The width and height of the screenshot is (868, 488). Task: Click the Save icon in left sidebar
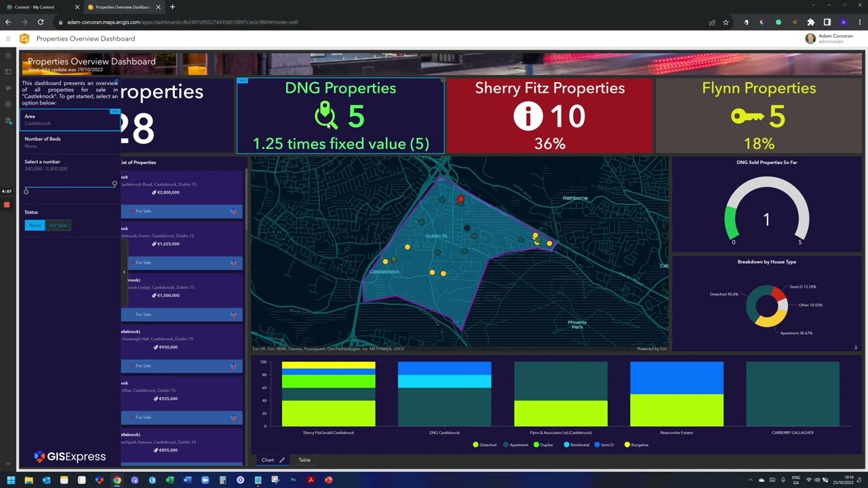tap(8, 121)
